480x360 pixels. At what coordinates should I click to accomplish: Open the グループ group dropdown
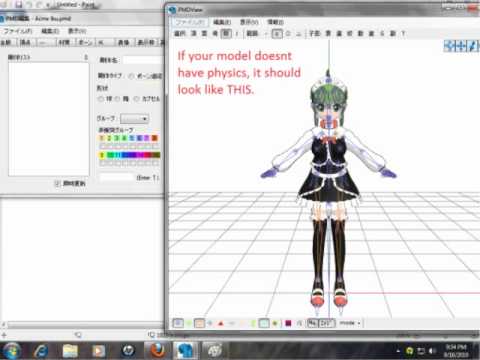pos(134,119)
